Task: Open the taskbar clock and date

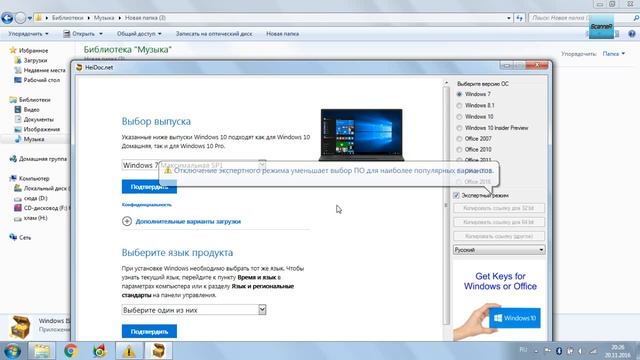Action: (618, 351)
